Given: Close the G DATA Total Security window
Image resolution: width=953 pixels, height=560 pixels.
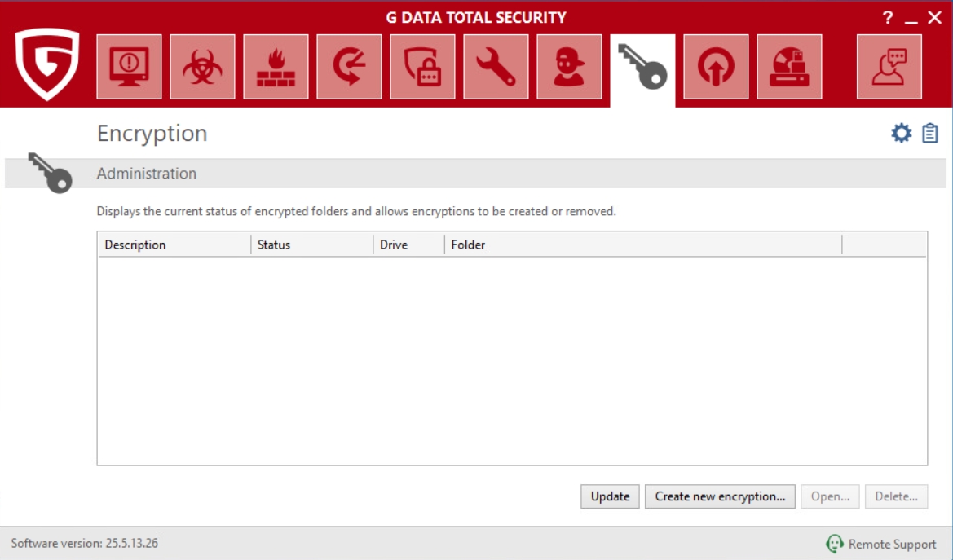Looking at the screenshot, I should (935, 18).
